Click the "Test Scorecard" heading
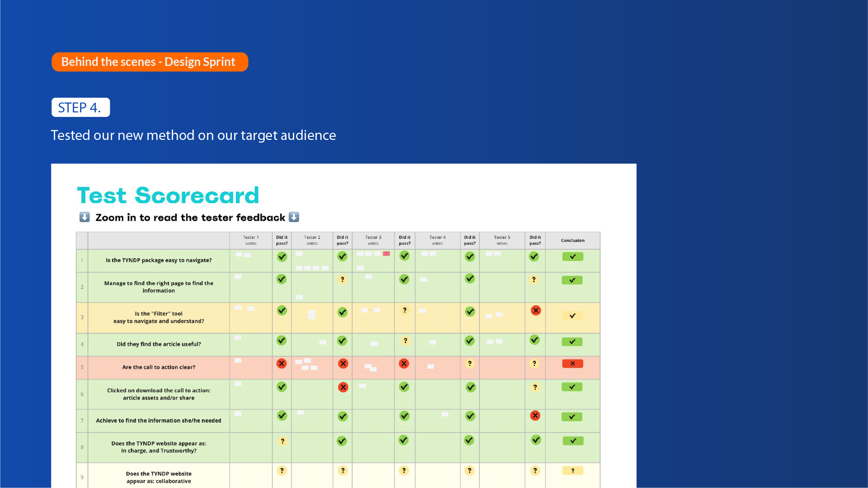Image resolution: width=868 pixels, height=488 pixels. click(168, 195)
